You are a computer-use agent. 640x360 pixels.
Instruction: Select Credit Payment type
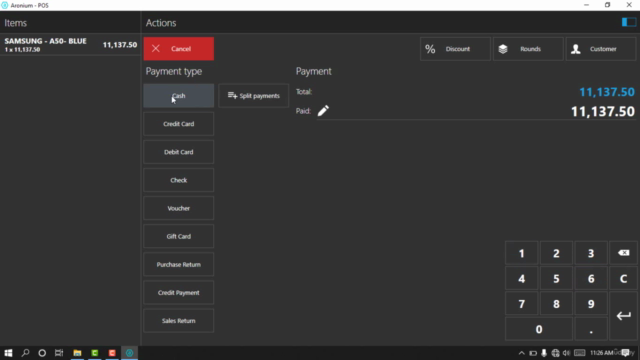click(178, 293)
